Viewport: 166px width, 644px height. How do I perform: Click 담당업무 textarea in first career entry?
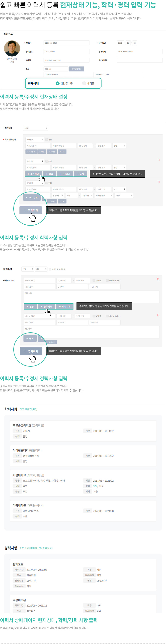tap(92, 297)
